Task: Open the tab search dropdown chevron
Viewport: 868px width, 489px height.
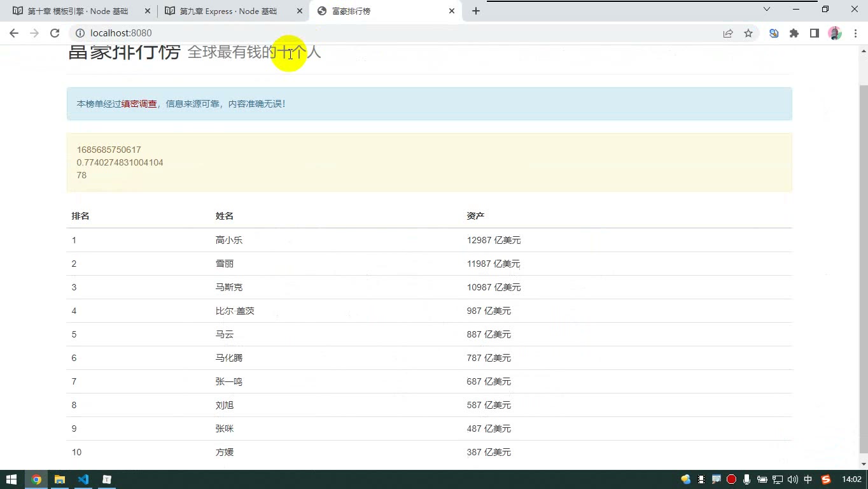Action: (767, 10)
